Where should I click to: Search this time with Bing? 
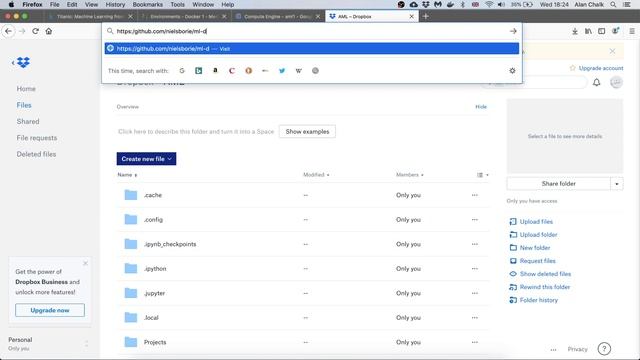tap(199, 71)
